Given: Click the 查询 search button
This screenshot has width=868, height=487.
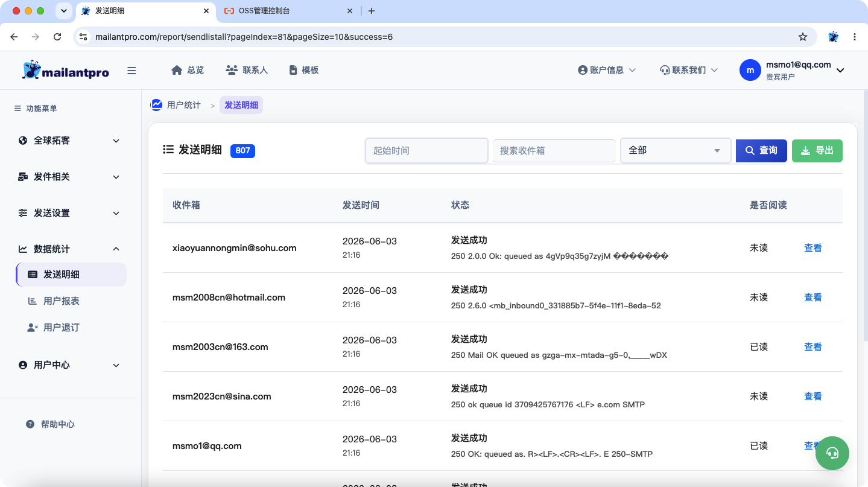Looking at the screenshot, I should 761,151.
